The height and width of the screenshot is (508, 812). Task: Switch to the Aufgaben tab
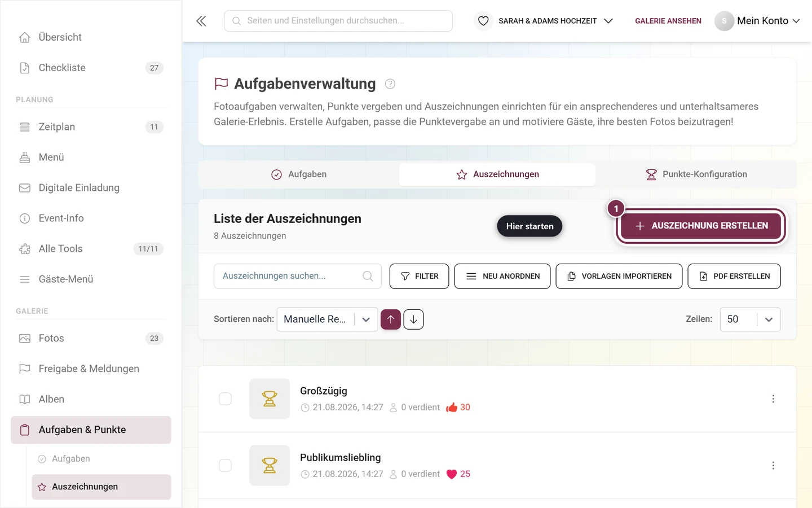pos(299,174)
